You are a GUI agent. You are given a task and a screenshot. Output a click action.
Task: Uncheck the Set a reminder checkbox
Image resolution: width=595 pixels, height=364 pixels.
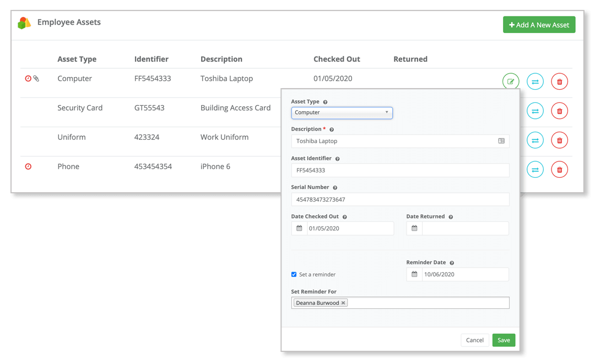click(x=294, y=274)
